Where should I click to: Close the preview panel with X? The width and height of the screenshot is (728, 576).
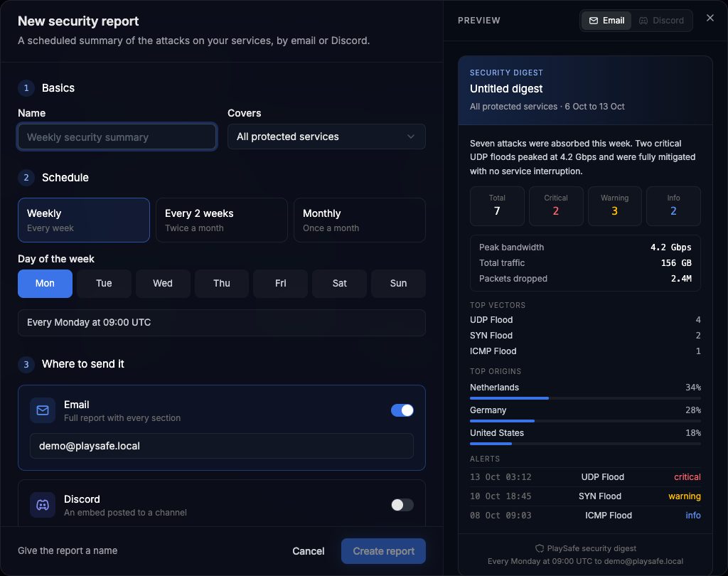pyautogui.click(x=710, y=18)
